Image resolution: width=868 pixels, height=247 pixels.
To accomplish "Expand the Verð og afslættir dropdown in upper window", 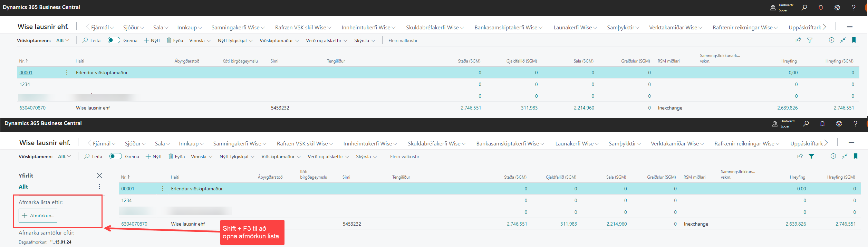I will point(326,40).
